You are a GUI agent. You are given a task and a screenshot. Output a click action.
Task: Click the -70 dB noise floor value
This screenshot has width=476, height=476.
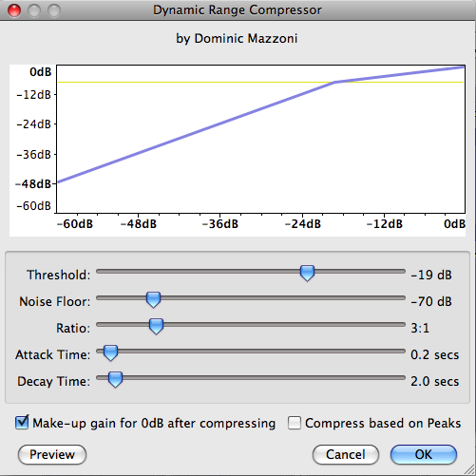point(431,301)
